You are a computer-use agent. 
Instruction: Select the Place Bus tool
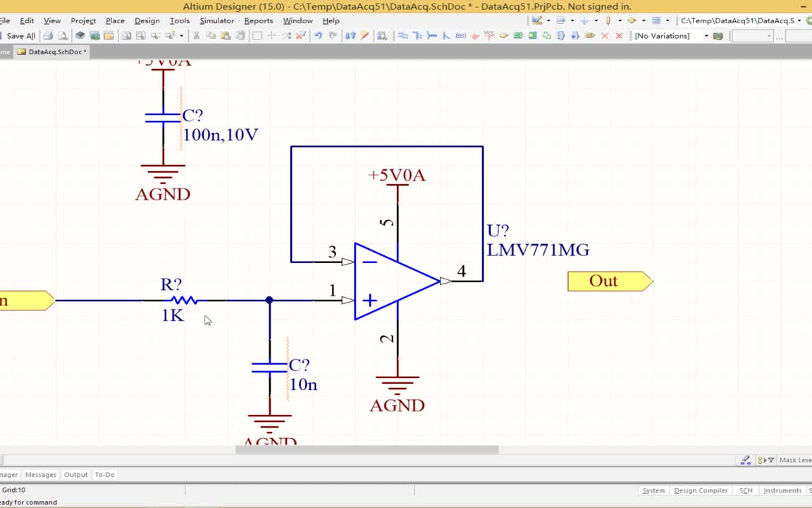(x=417, y=36)
